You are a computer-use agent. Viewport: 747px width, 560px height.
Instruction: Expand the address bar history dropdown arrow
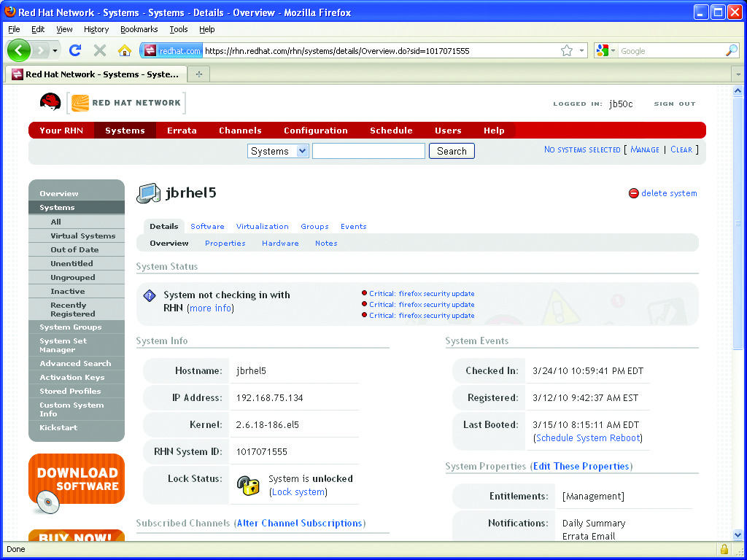(582, 51)
